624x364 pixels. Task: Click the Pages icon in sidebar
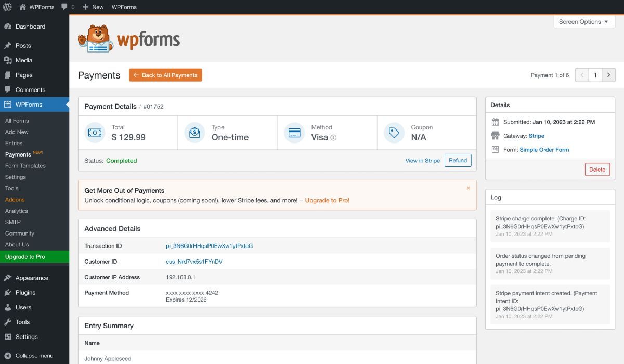[x=8, y=75]
